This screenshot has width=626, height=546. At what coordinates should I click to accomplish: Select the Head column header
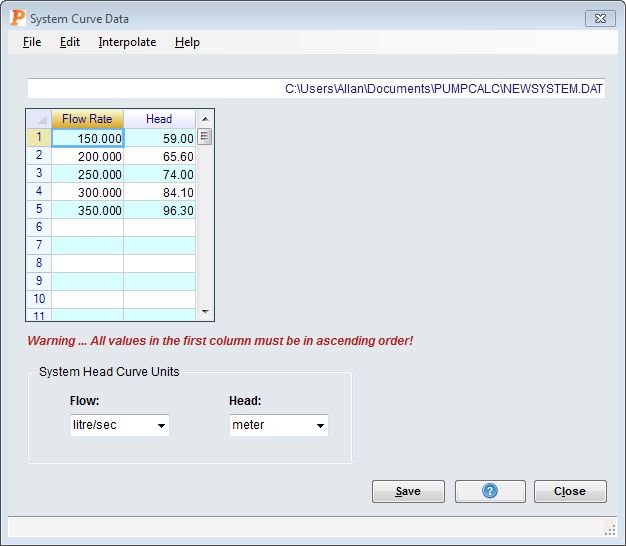(159, 119)
